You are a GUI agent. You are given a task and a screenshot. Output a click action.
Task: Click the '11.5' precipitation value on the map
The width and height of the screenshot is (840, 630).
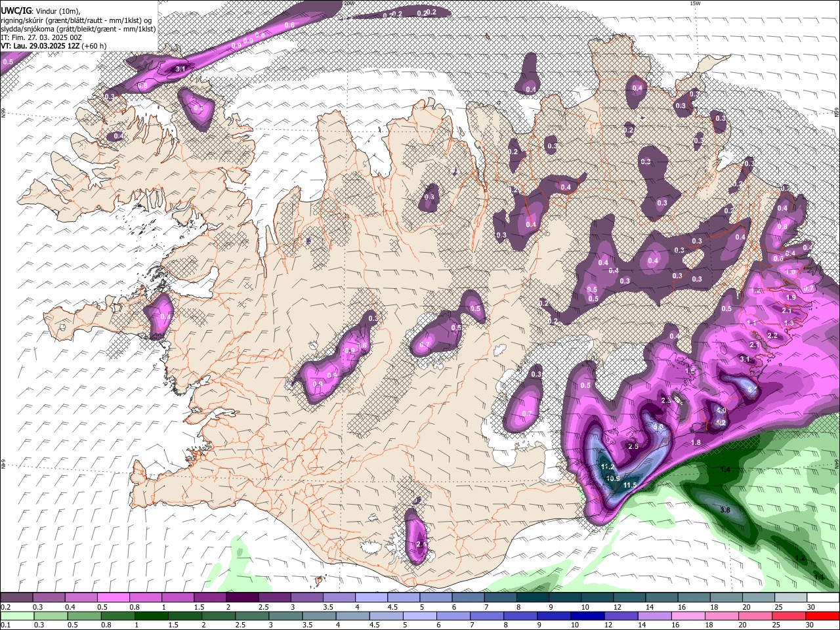pos(630,485)
